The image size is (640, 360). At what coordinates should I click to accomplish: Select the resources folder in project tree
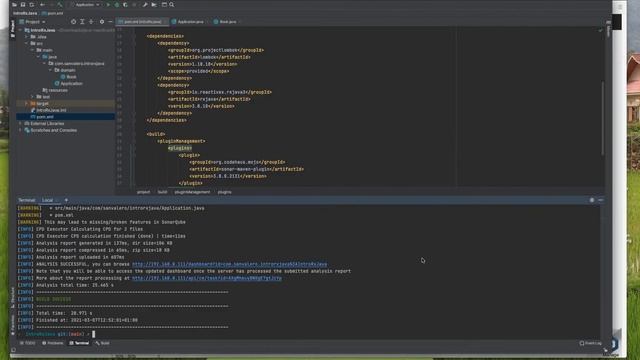click(x=55, y=90)
